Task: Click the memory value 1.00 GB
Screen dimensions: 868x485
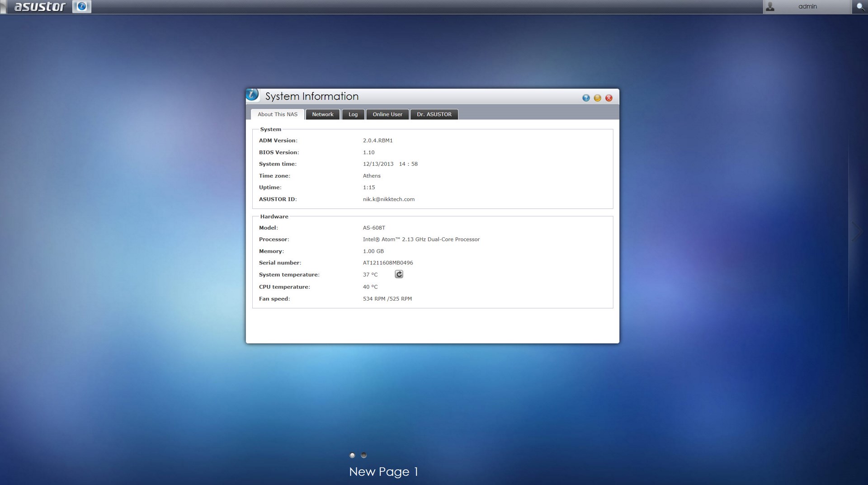Action: [373, 251]
